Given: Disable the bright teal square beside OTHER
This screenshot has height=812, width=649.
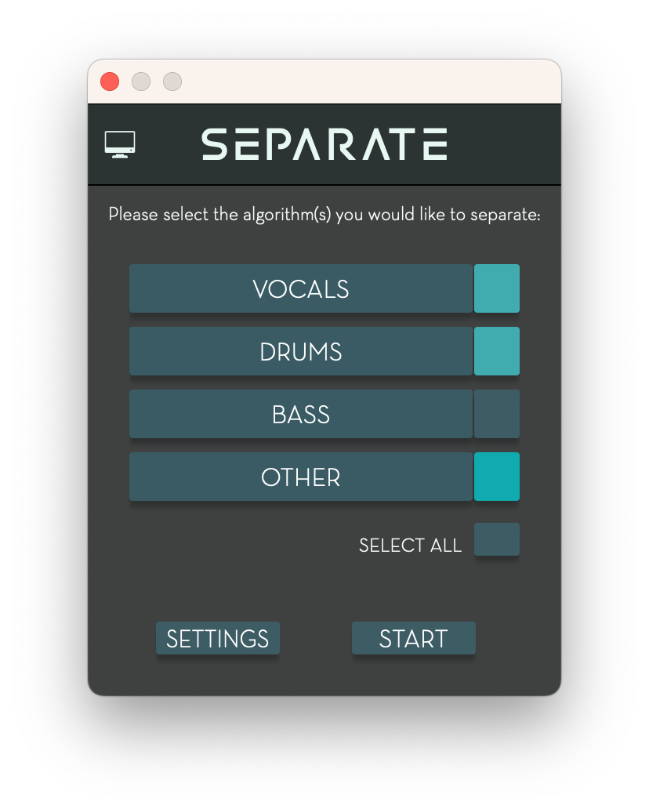Looking at the screenshot, I should click(x=497, y=477).
